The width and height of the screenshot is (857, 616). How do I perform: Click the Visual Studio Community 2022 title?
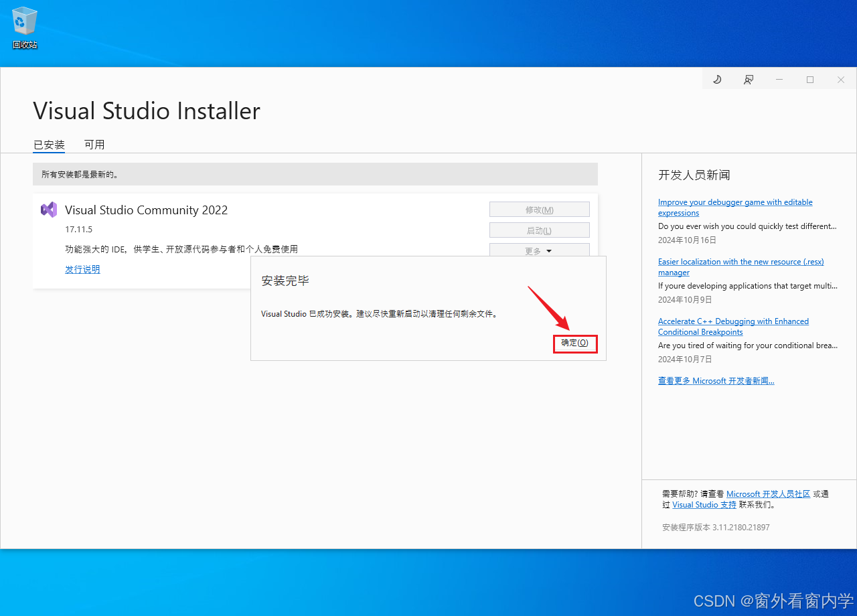(x=146, y=210)
